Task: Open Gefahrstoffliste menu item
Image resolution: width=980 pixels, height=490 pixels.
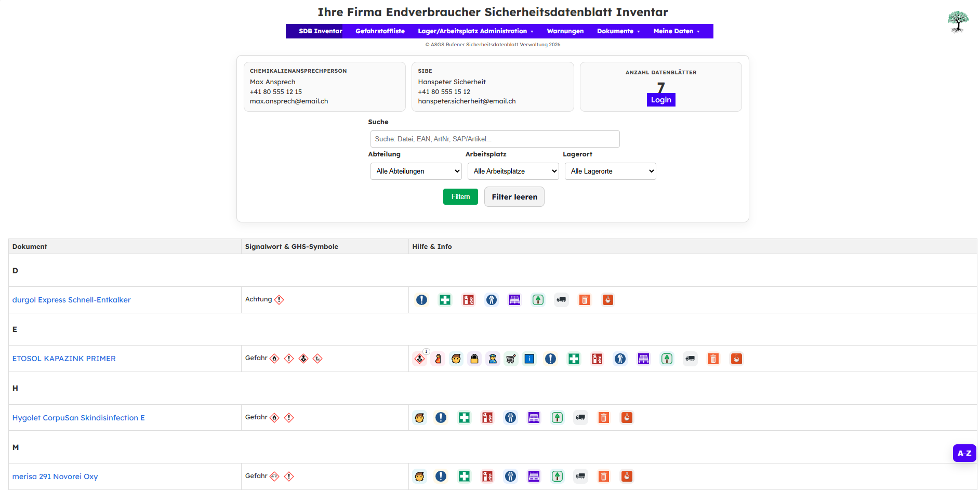Action: (x=380, y=31)
